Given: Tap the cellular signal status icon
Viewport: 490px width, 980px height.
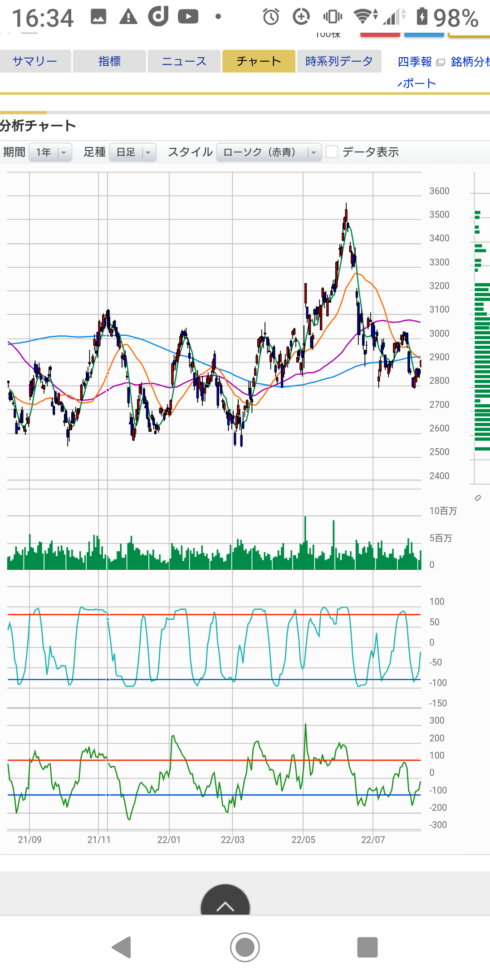Looking at the screenshot, I should click(394, 17).
